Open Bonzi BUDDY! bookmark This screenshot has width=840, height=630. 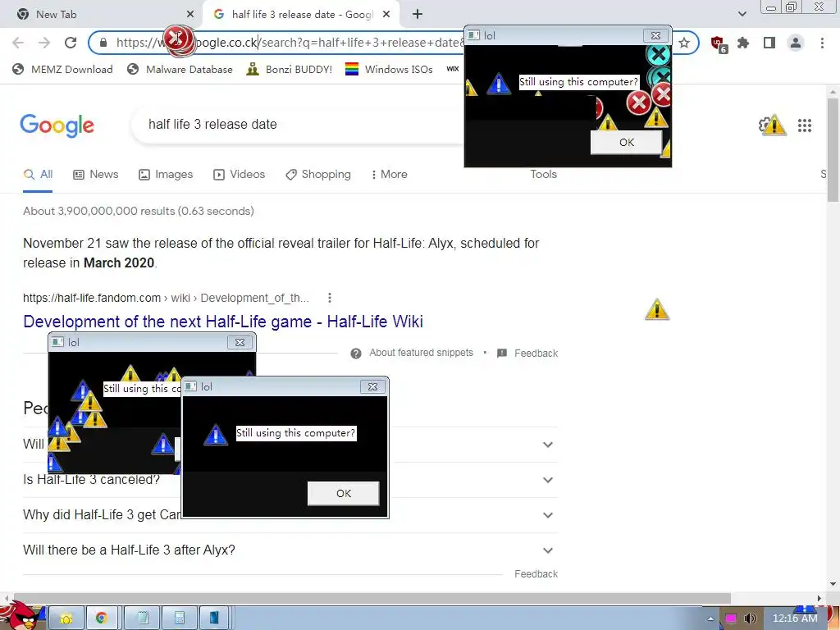(x=290, y=69)
